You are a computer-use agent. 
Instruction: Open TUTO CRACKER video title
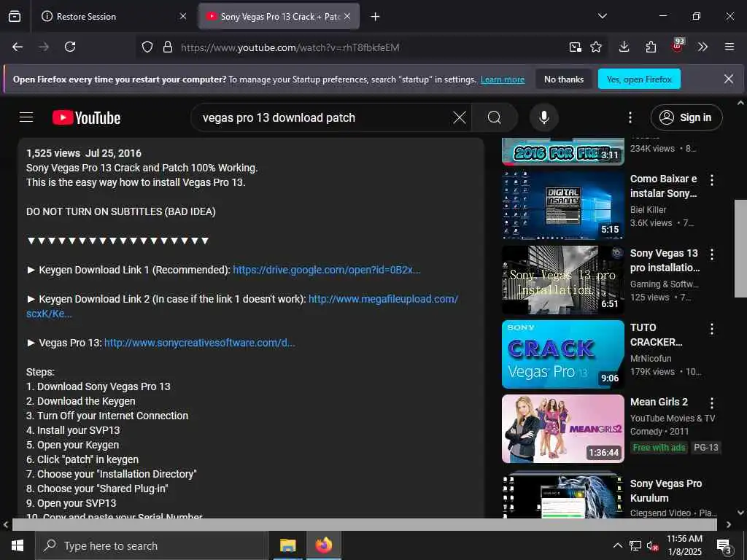click(657, 335)
